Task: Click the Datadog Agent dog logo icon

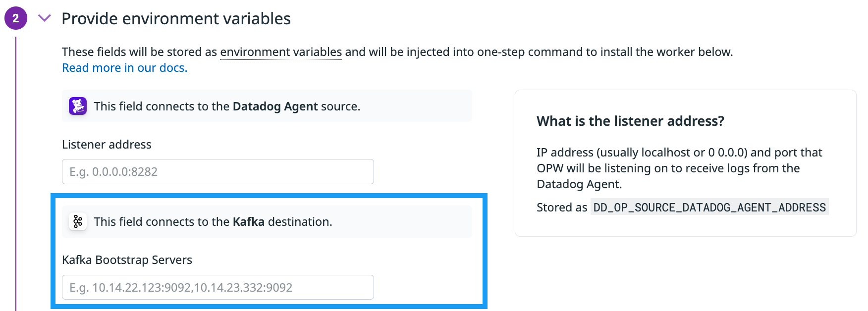Action: pyautogui.click(x=78, y=106)
